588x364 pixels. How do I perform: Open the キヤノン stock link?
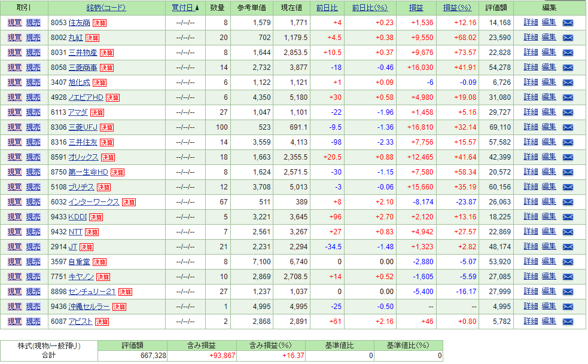pos(81,277)
